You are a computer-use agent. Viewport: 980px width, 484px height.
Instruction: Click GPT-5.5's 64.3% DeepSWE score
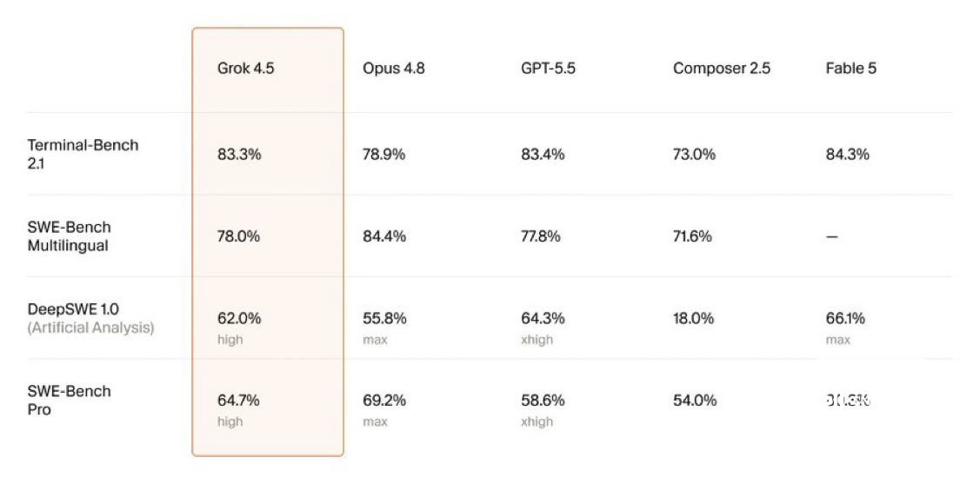click(543, 319)
